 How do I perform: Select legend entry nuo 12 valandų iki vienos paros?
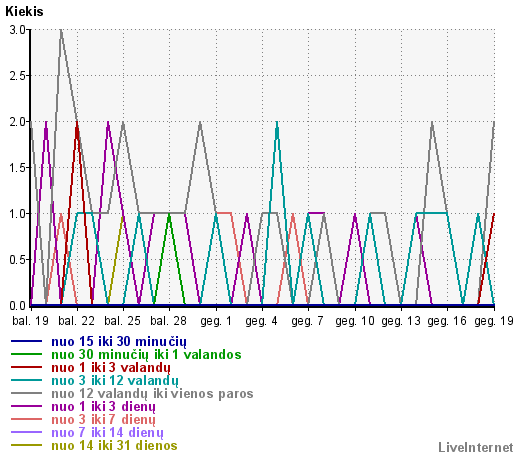click(152, 394)
